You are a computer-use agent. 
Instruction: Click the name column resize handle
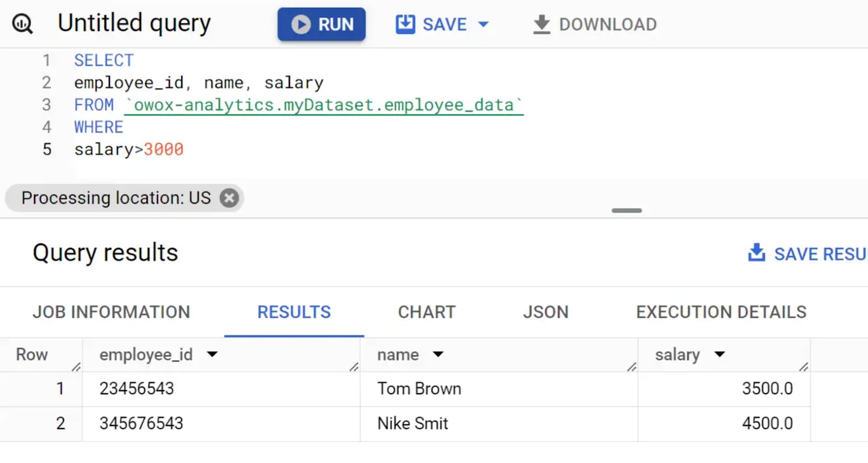pos(632,367)
